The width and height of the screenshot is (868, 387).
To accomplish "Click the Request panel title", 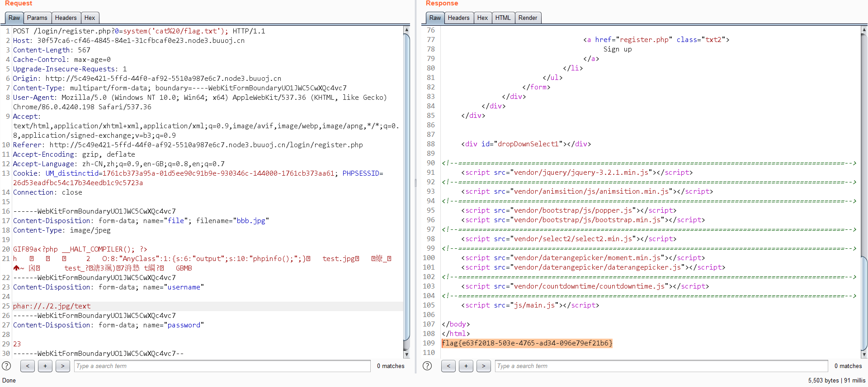I will coord(19,4).
